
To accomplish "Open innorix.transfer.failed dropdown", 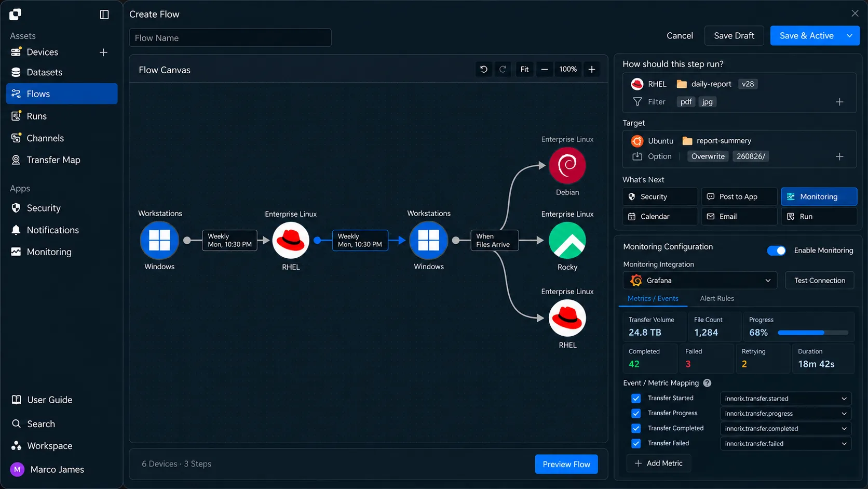I will pyautogui.click(x=785, y=444).
